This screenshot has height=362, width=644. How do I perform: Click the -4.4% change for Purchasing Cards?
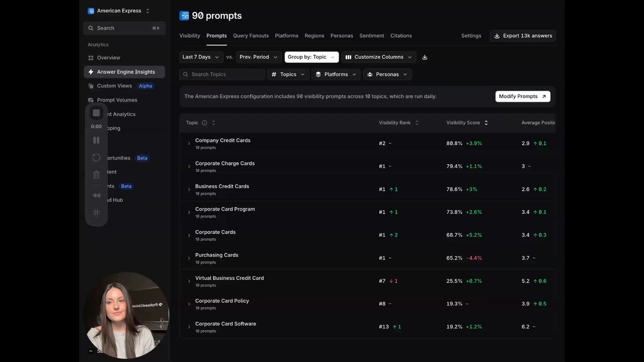(474, 258)
